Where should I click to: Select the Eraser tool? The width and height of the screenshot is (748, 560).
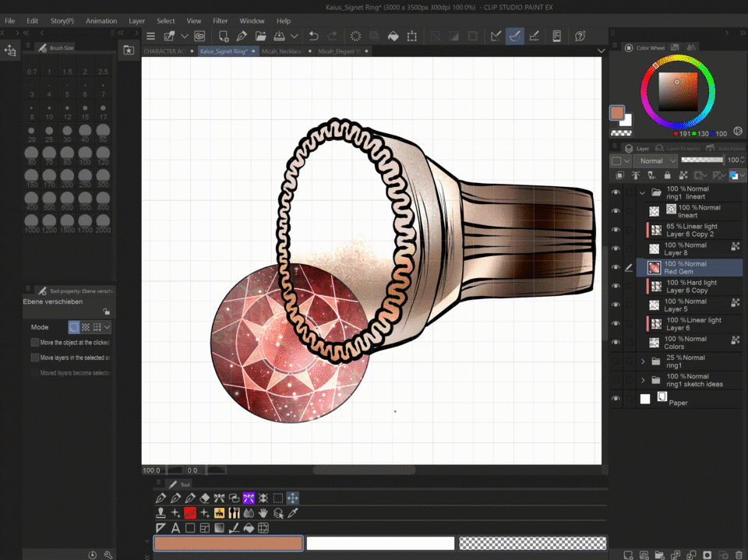click(205, 498)
